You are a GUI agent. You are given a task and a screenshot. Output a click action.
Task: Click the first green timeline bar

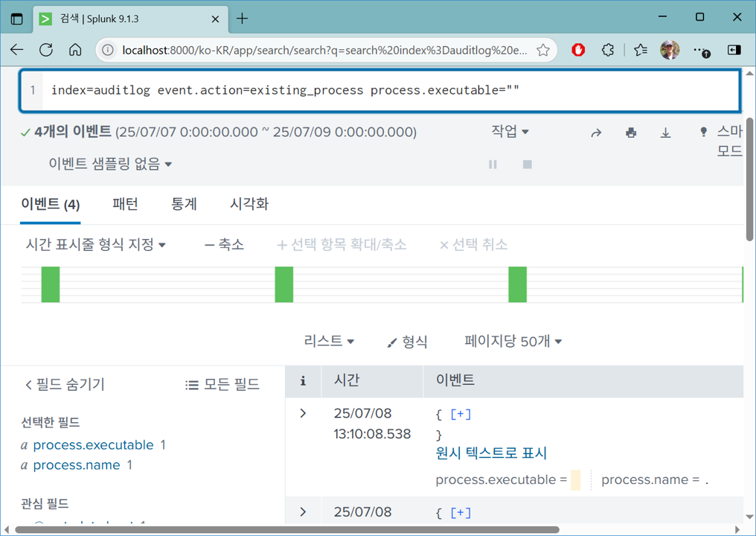click(x=51, y=284)
